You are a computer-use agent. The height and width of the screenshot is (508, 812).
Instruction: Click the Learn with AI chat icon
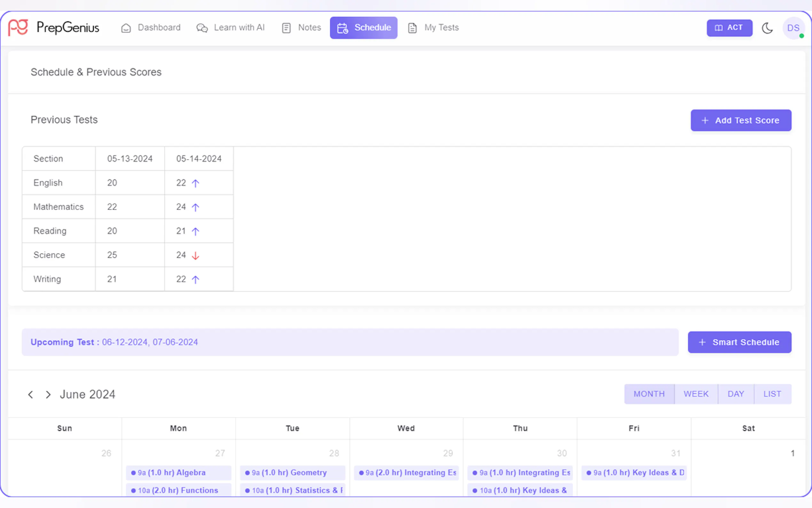(x=202, y=28)
